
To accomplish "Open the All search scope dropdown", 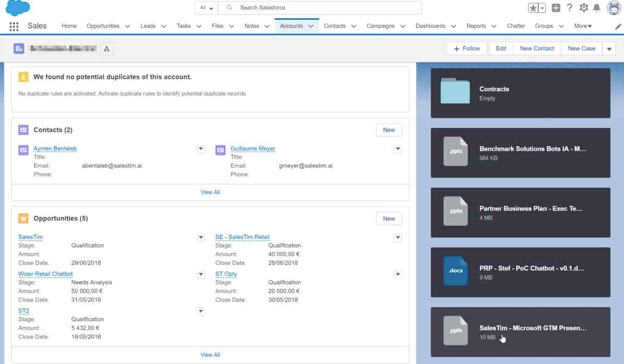I will click(x=207, y=8).
